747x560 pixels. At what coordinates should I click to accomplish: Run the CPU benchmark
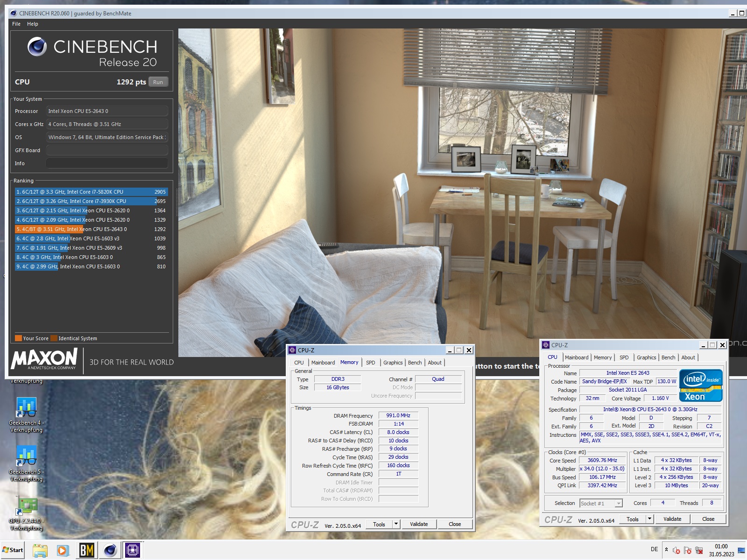tap(158, 82)
